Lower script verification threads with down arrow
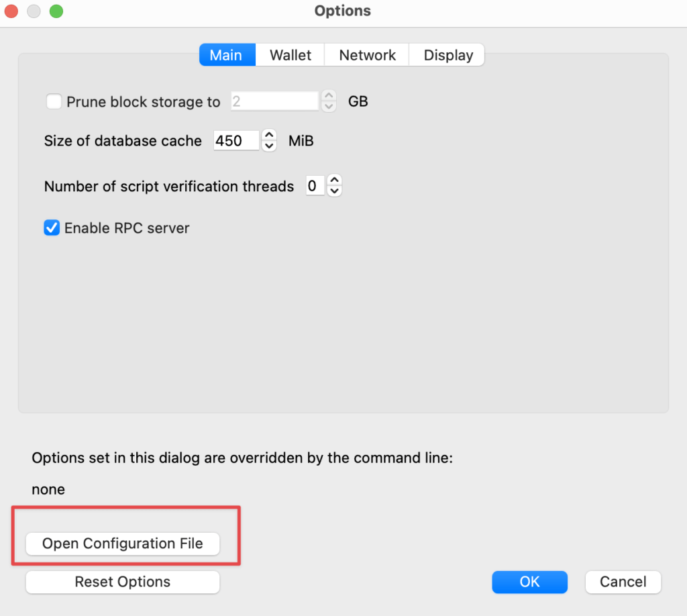Image resolution: width=687 pixels, height=616 pixels. click(334, 191)
